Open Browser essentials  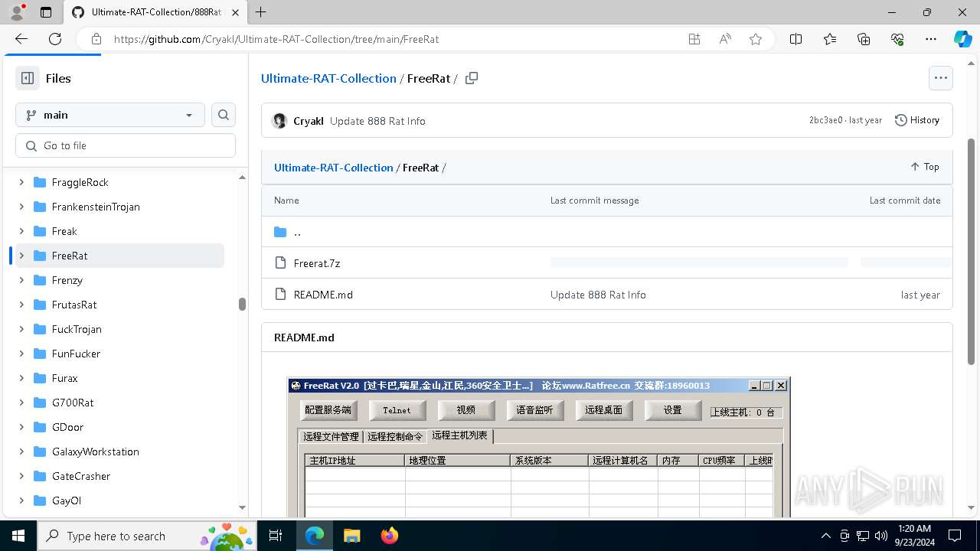pos(897,39)
